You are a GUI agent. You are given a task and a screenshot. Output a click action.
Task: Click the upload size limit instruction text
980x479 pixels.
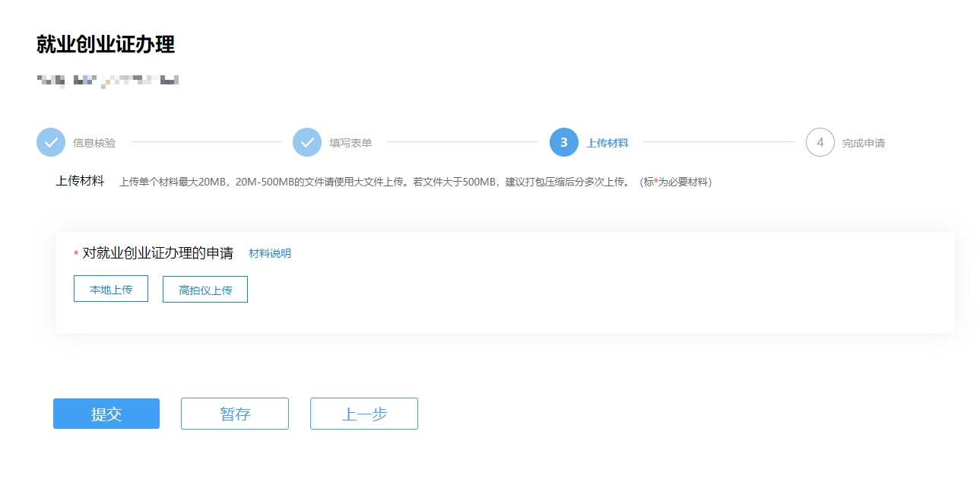415,182
